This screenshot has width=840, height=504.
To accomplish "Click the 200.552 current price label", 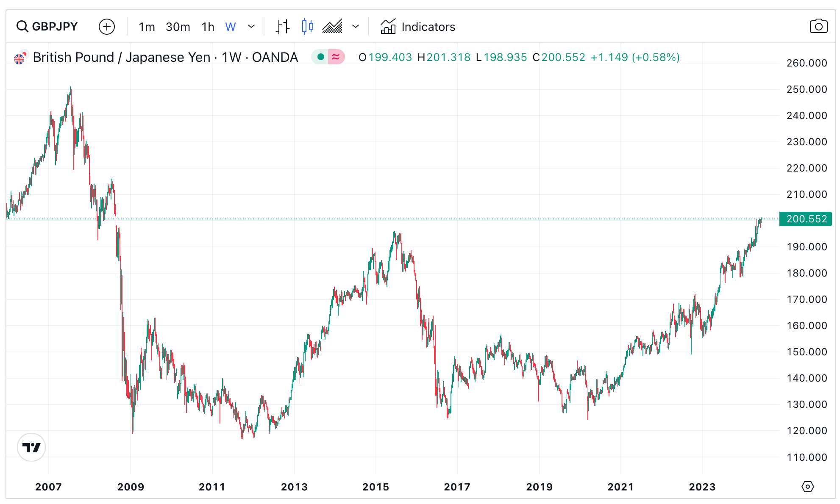I will pyautogui.click(x=805, y=219).
